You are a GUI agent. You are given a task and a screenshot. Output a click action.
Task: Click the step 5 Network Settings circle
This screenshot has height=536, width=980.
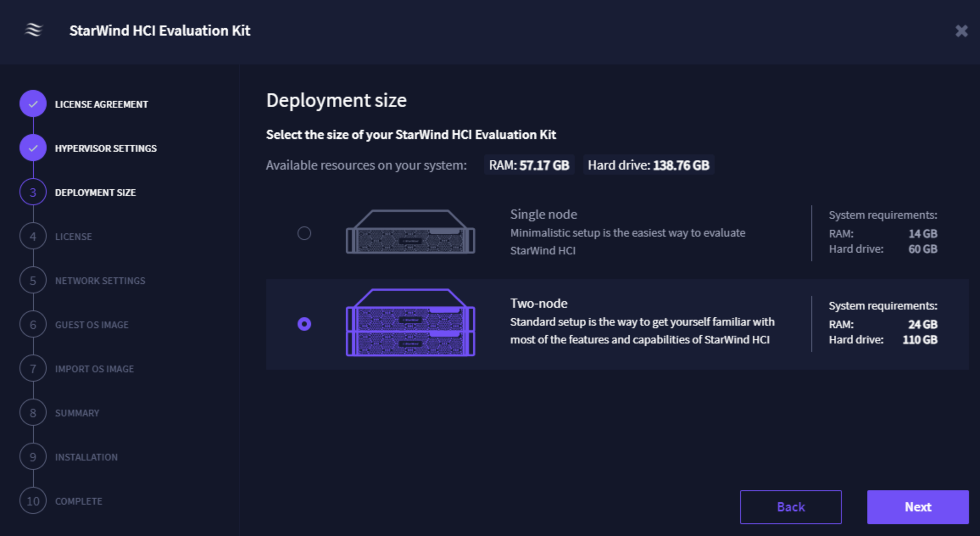coord(33,281)
